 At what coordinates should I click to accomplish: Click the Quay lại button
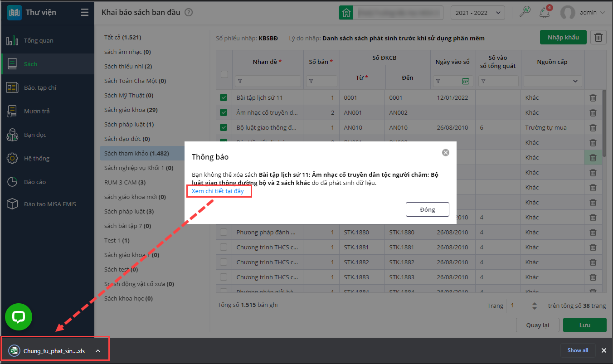coord(538,325)
